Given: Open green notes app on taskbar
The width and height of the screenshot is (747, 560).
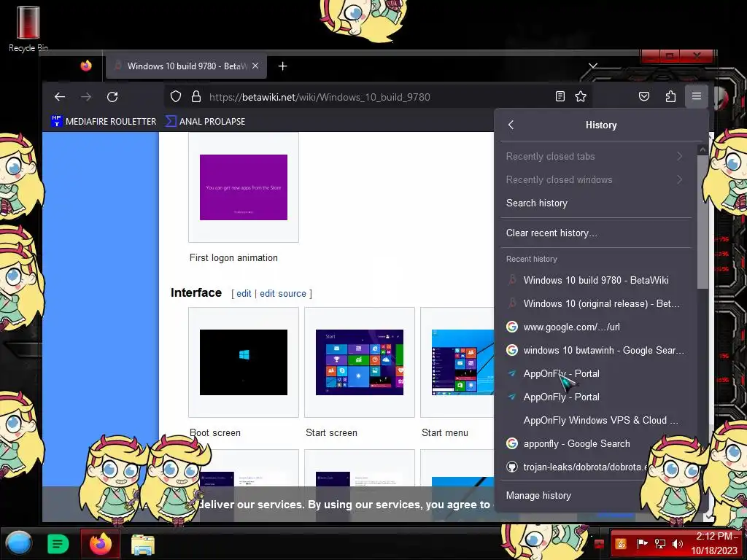Looking at the screenshot, I should pos(58,544).
